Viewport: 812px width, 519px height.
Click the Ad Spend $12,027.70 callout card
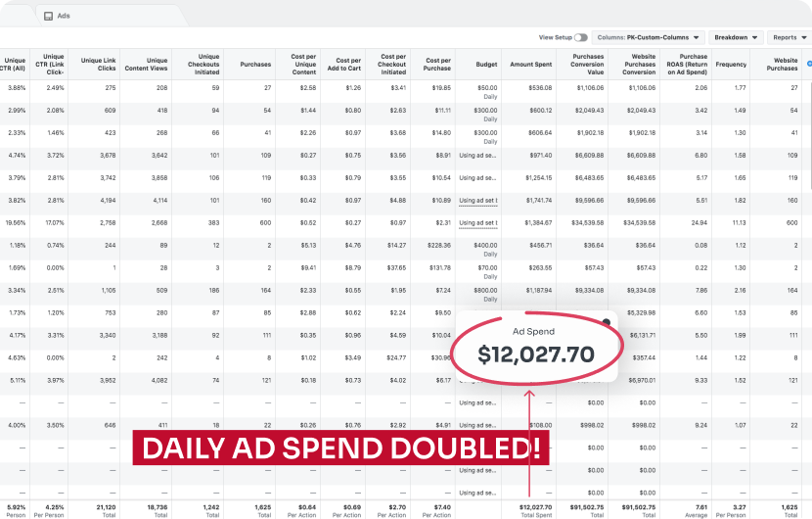click(x=536, y=348)
